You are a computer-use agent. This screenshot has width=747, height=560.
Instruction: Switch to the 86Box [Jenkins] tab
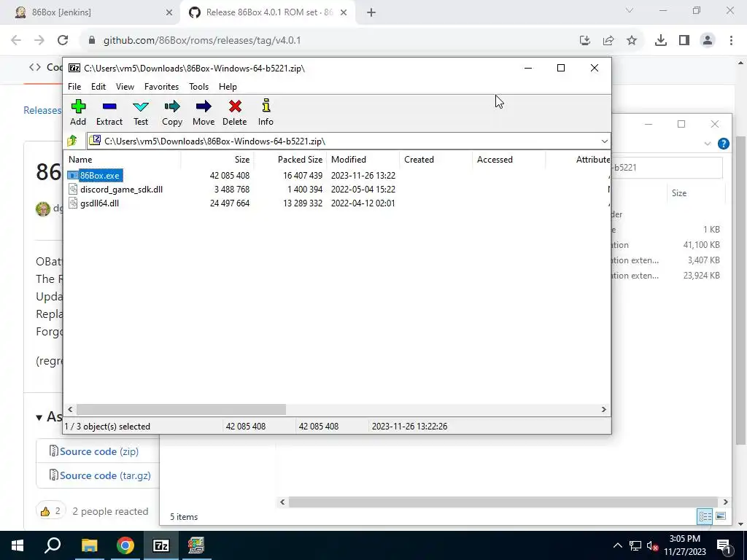coord(90,12)
